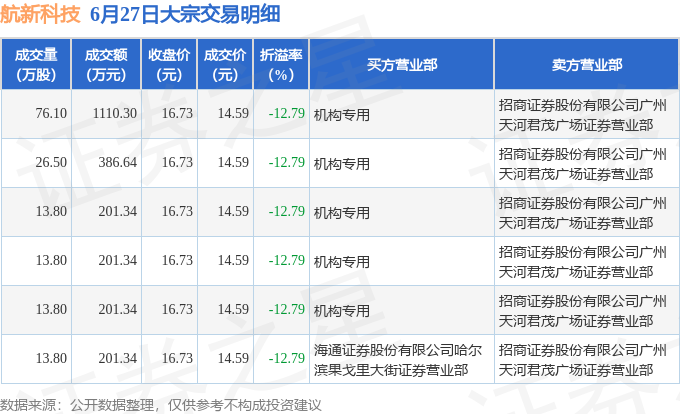Click the 6月27日大宗交易明细 heading
The width and height of the screenshot is (680, 414).
tap(185, 14)
